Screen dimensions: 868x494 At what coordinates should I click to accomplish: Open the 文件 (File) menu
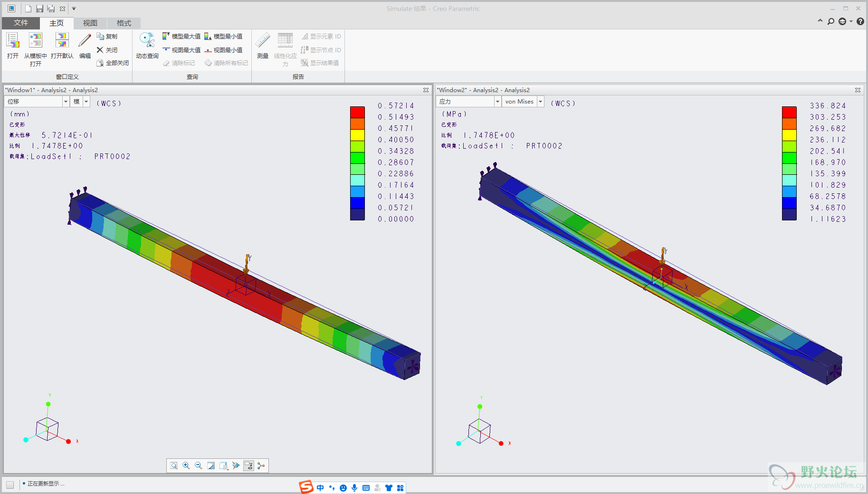pos(21,23)
